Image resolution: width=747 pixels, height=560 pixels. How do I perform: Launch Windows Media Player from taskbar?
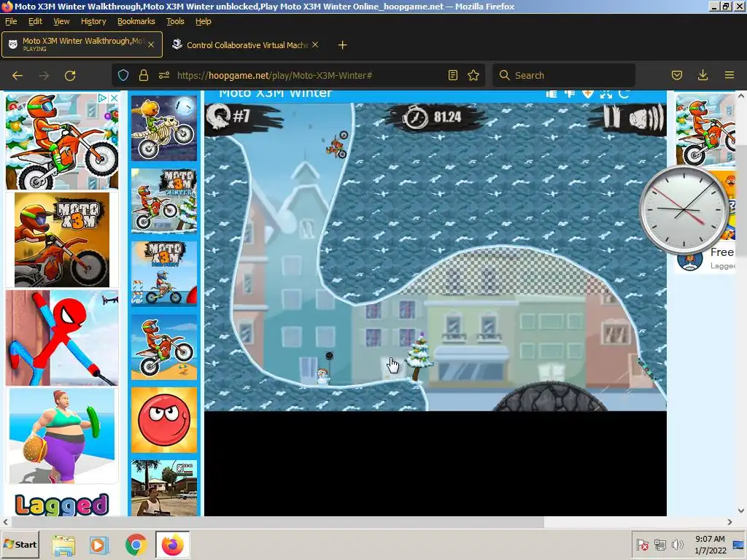click(99, 545)
